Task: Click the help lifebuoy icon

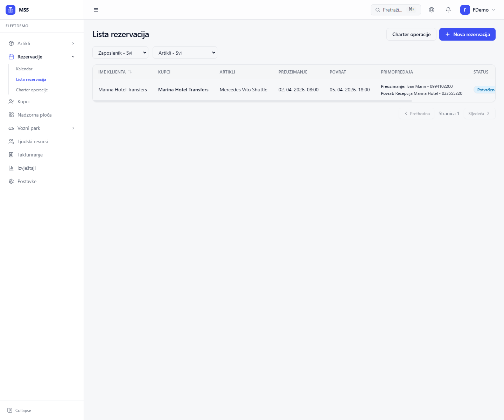Action: click(432, 10)
